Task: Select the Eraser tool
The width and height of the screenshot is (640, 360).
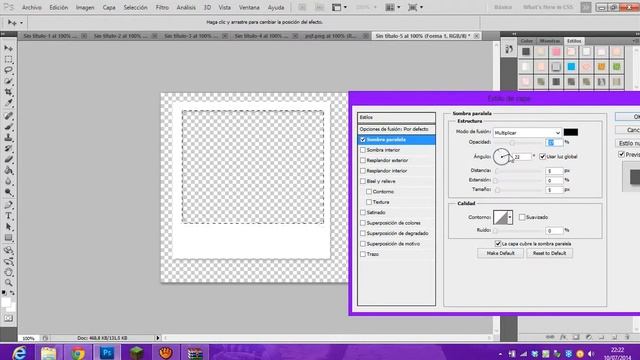Action: click(8, 160)
